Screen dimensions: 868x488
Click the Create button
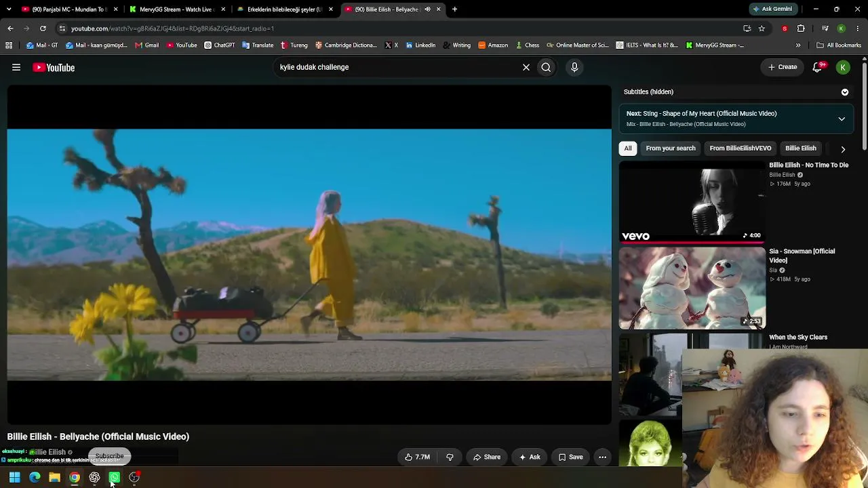783,67
